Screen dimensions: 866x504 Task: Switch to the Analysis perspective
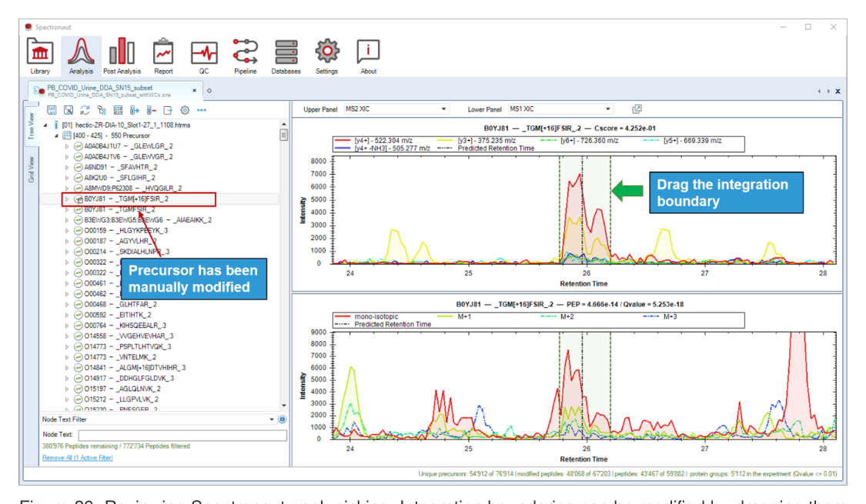coord(81,56)
